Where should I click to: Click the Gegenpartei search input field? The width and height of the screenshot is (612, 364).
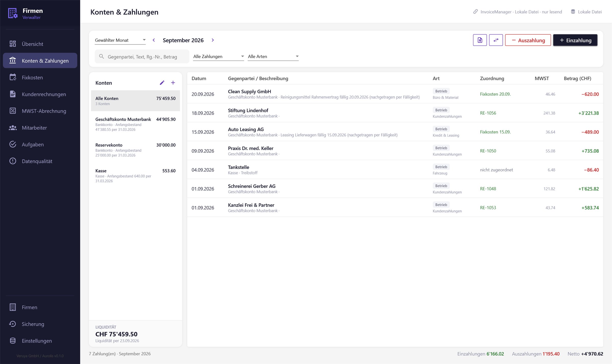142,57
